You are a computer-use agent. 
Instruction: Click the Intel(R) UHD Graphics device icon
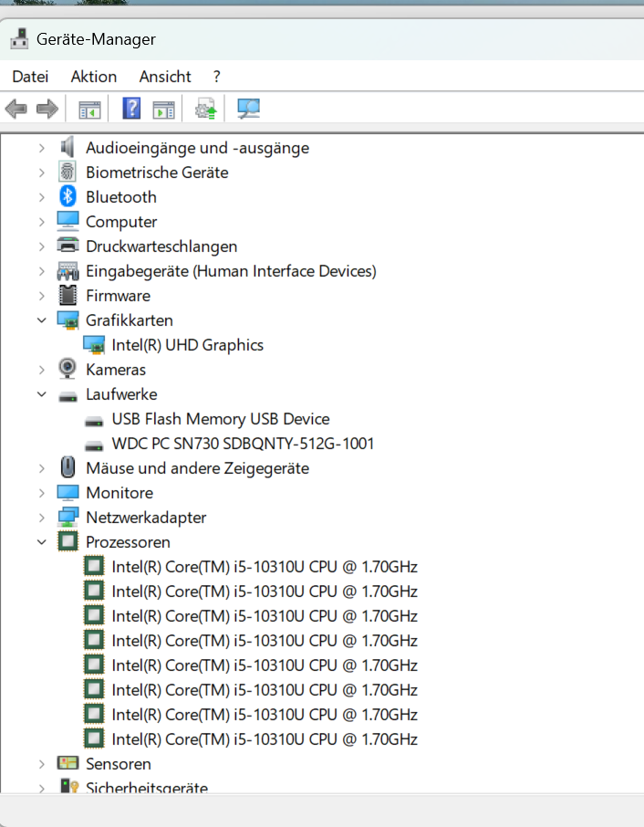pyautogui.click(x=94, y=345)
